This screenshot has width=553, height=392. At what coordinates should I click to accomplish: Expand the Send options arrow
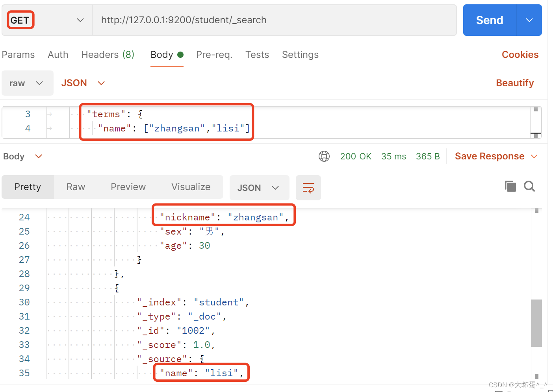[529, 20]
